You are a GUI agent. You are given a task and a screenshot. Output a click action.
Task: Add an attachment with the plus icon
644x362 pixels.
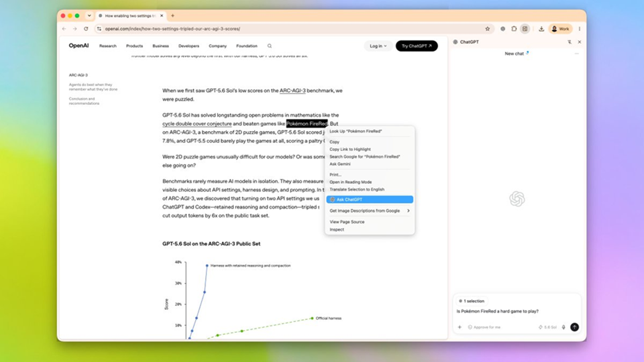pyautogui.click(x=460, y=327)
